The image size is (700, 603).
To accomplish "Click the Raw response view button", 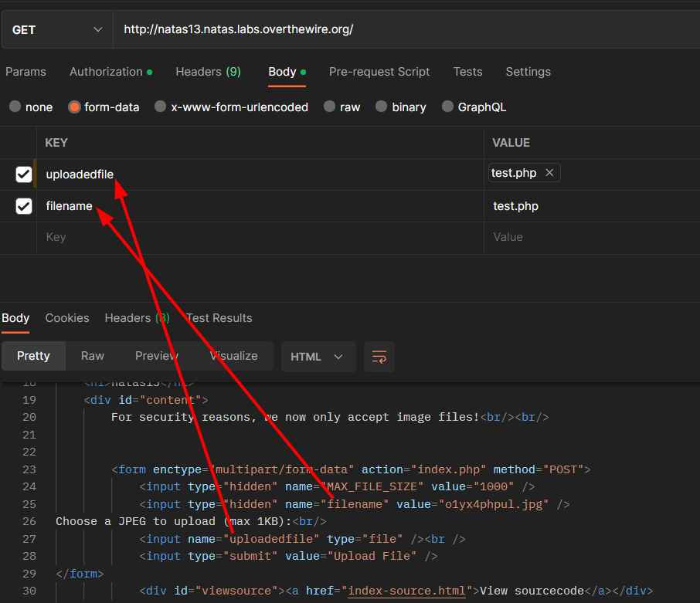I will [93, 356].
